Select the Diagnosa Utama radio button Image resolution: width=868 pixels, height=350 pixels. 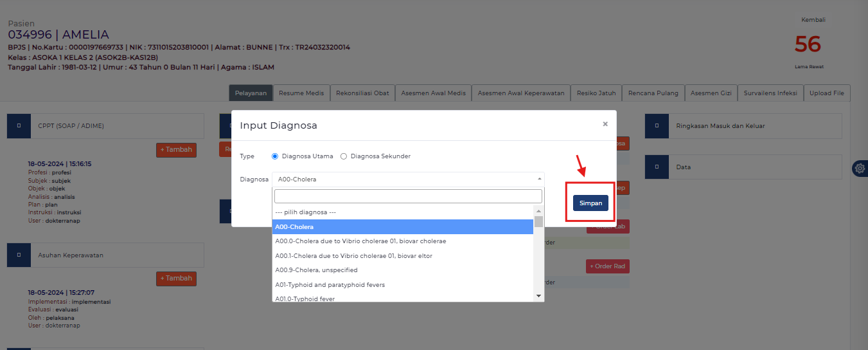coord(276,156)
